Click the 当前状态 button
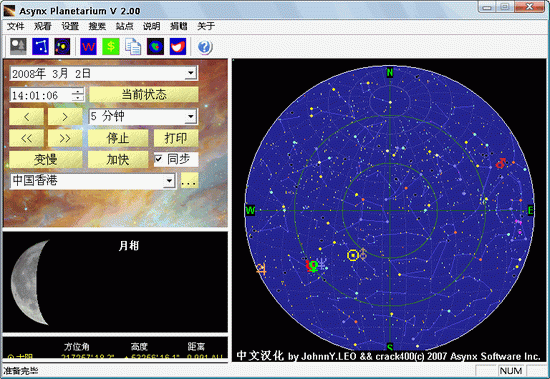The width and height of the screenshot is (550, 379). (x=143, y=95)
